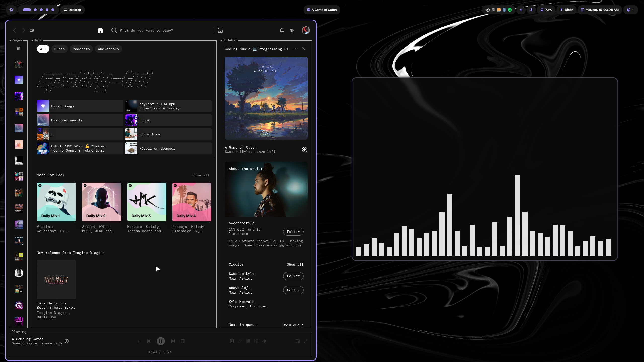Viewport: 644px width, 362px height.
Task: Toggle repeat in the player bar
Action: (183, 341)
